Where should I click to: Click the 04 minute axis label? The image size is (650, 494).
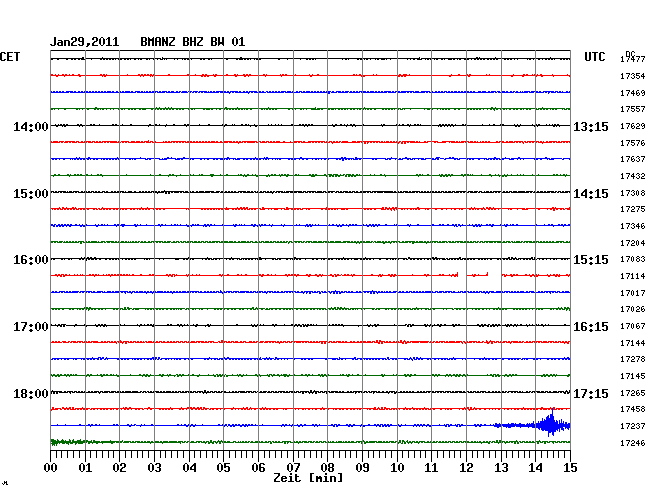coord(189,468)
